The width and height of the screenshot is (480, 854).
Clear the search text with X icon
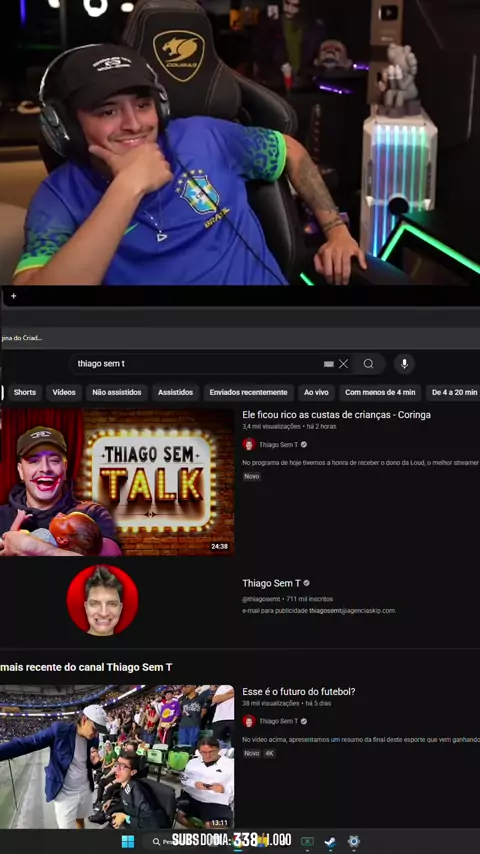pyautogui.click(x=343, y=364)
